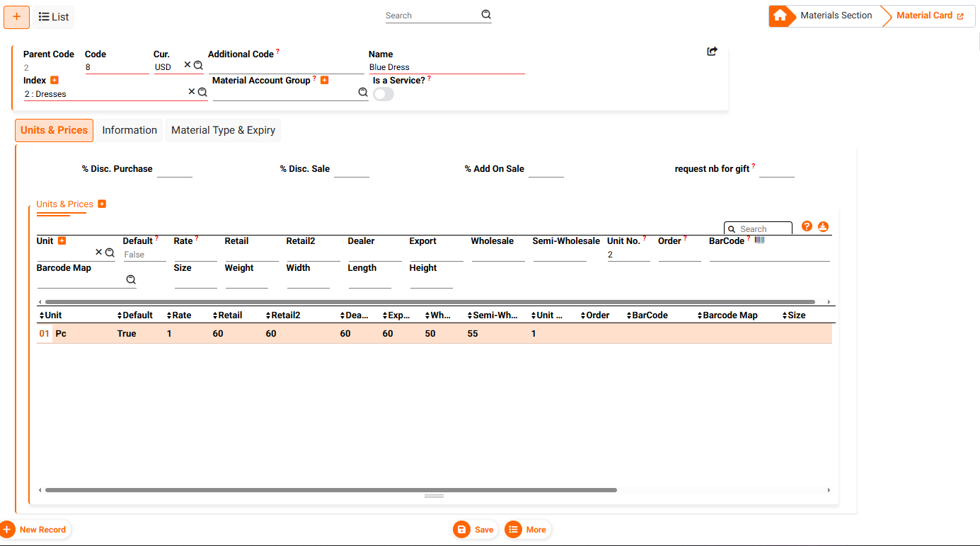Sort the table by Retail column header
This screenshot has height=546, width=980.
(230, 315)
